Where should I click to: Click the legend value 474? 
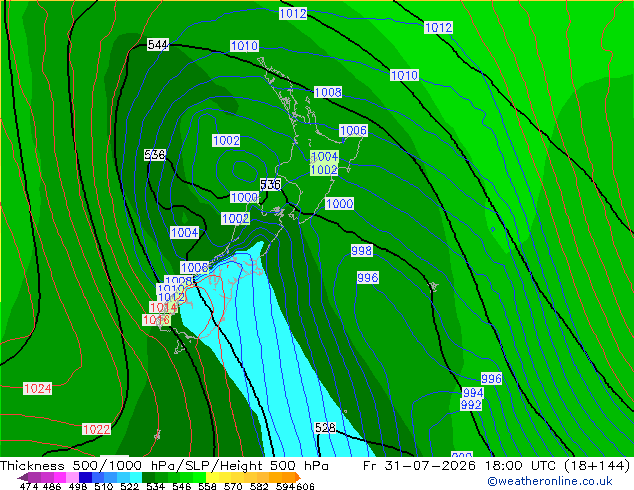pos(29,486)
